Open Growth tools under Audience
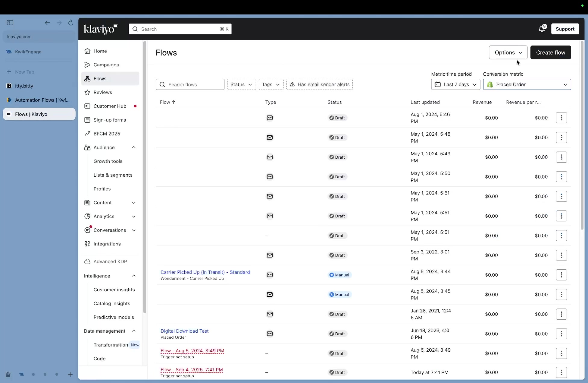 108,161
